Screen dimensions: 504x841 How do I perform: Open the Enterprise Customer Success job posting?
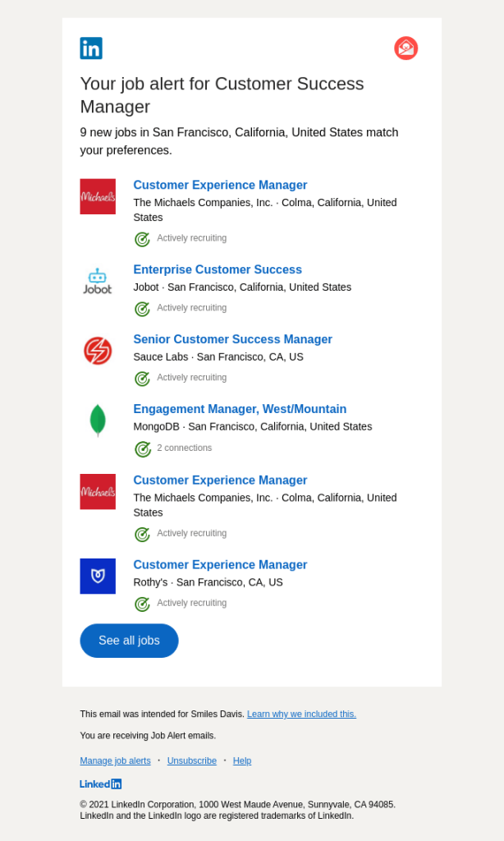(x=218, y=269)
